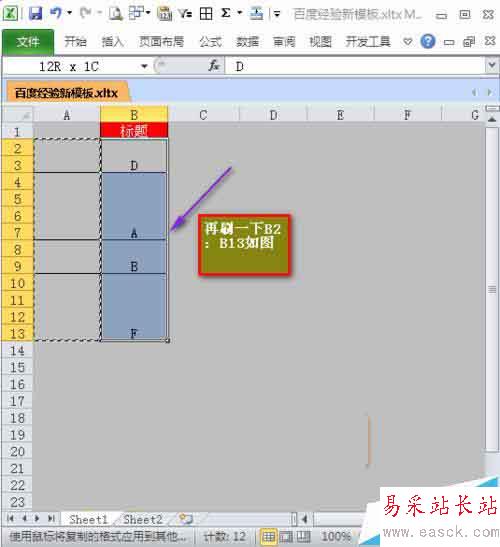The image size is (500, 547).
Task: Click the 100% zoom level button
Action: [336, 536]
